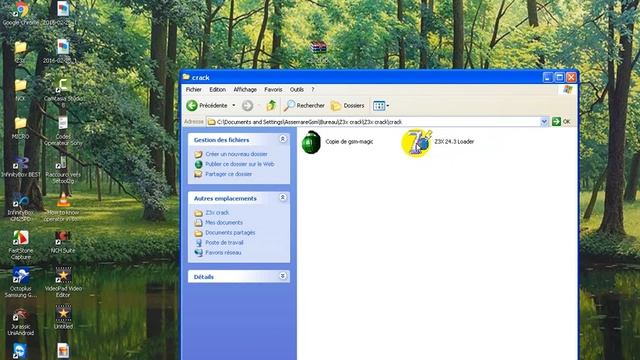Collapse the Gestion des fichiers panel

tap(282, 139)
